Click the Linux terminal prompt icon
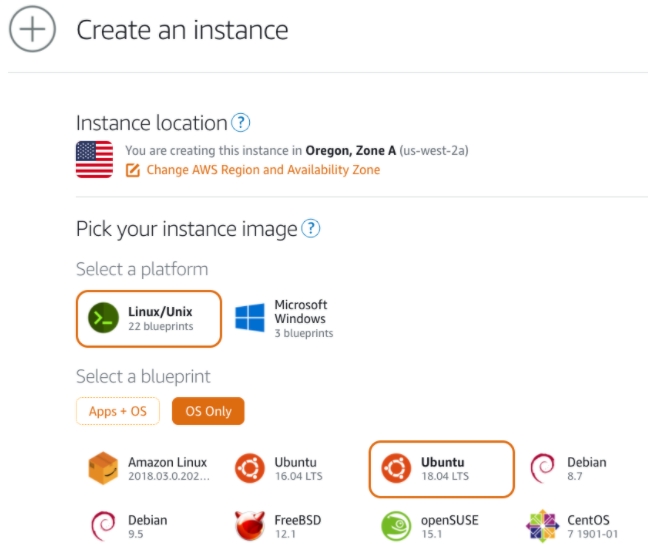The image size is (648, 557). pyautogui.click(x=103, y=319)
